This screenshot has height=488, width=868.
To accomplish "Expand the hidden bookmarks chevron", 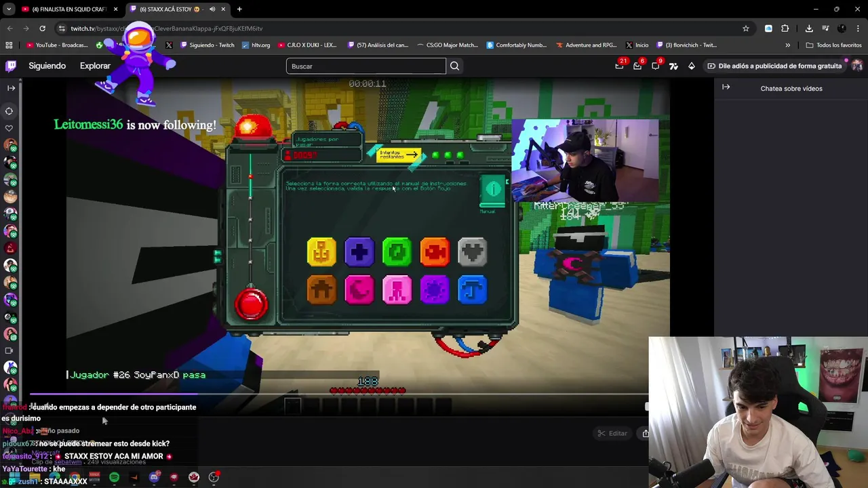I will (x=788, y=45).
